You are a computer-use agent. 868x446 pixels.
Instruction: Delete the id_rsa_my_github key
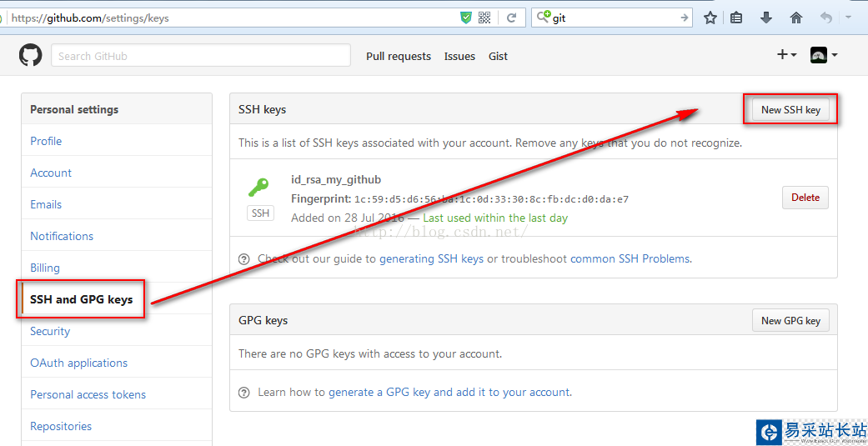pyautogui.click(x=805, y=198)
